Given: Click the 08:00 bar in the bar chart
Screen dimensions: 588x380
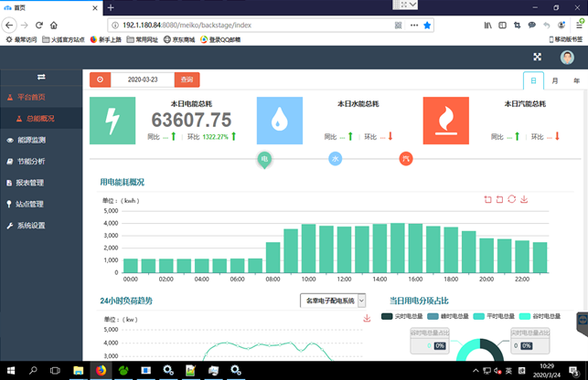Looking at the screenshot, I should pos(273,258).
